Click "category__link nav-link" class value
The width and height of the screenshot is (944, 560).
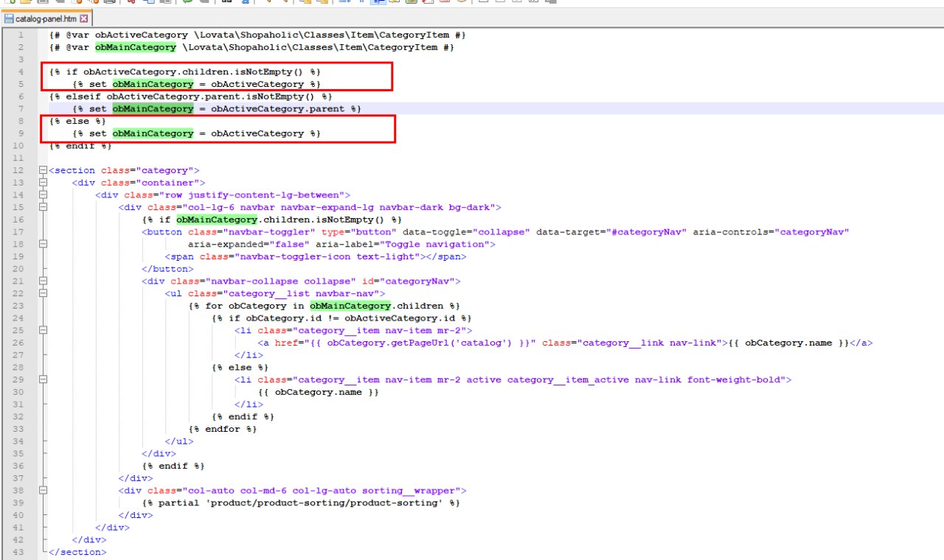point(651,343)
